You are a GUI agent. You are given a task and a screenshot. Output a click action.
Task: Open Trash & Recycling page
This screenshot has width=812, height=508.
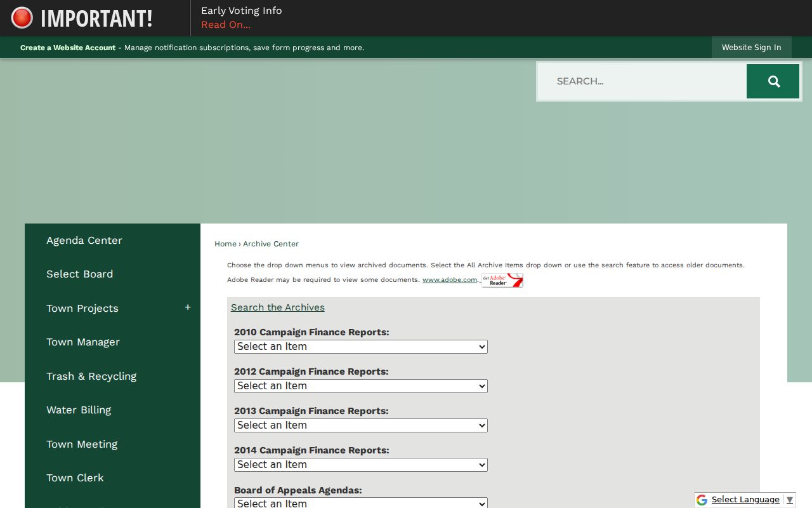(91, 376)
